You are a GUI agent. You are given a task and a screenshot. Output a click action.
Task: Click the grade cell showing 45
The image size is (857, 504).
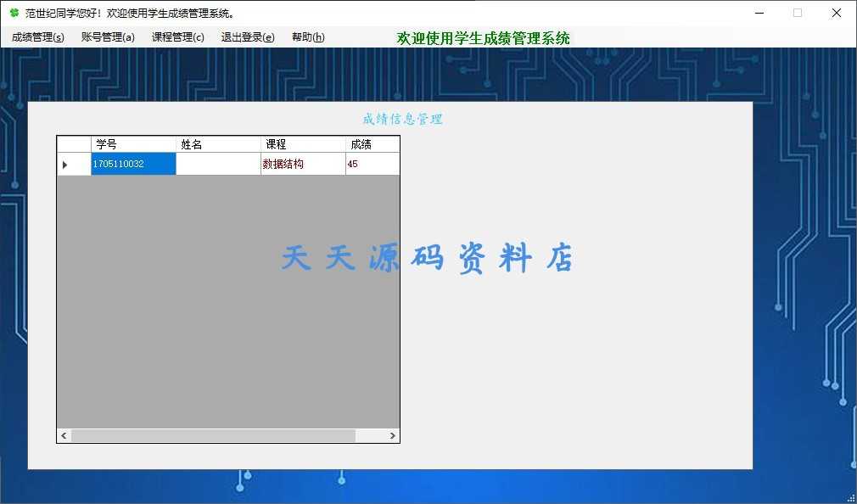point(372,164)
